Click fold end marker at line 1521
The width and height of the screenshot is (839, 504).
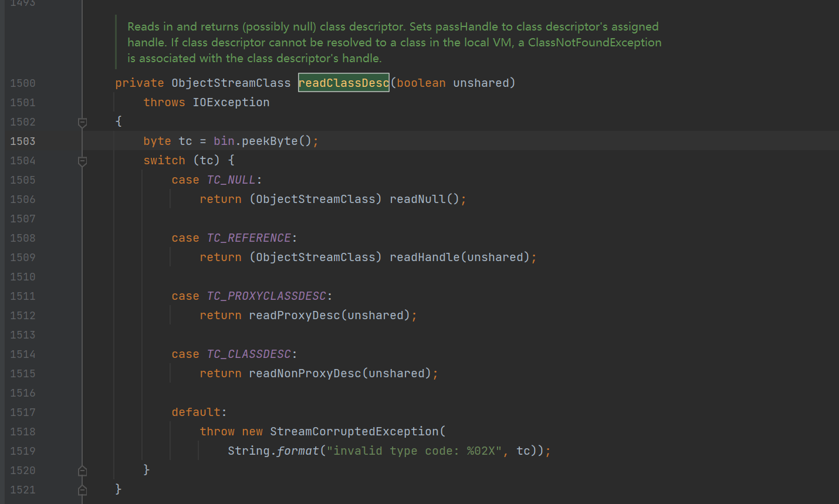click(83, 490)
